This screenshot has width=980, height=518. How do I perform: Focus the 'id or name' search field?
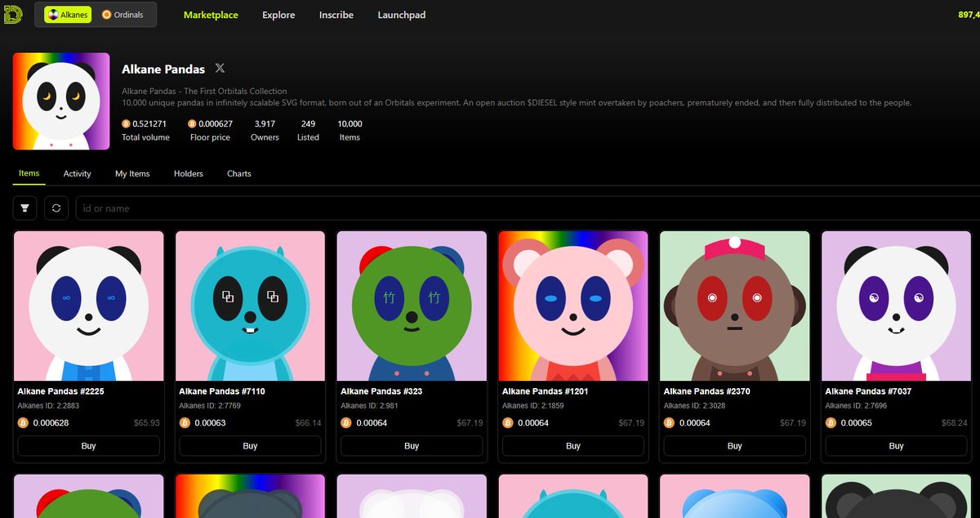528,208
